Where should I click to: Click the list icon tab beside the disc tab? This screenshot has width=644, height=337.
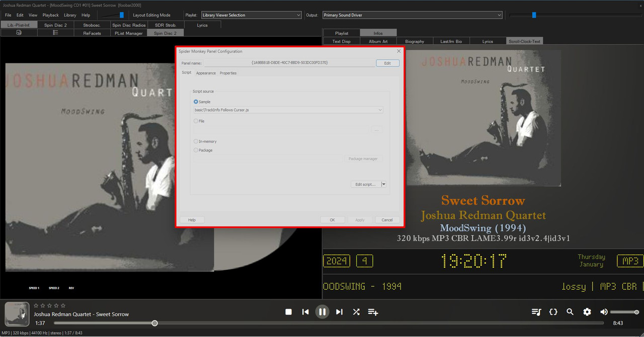coord(55,33)
